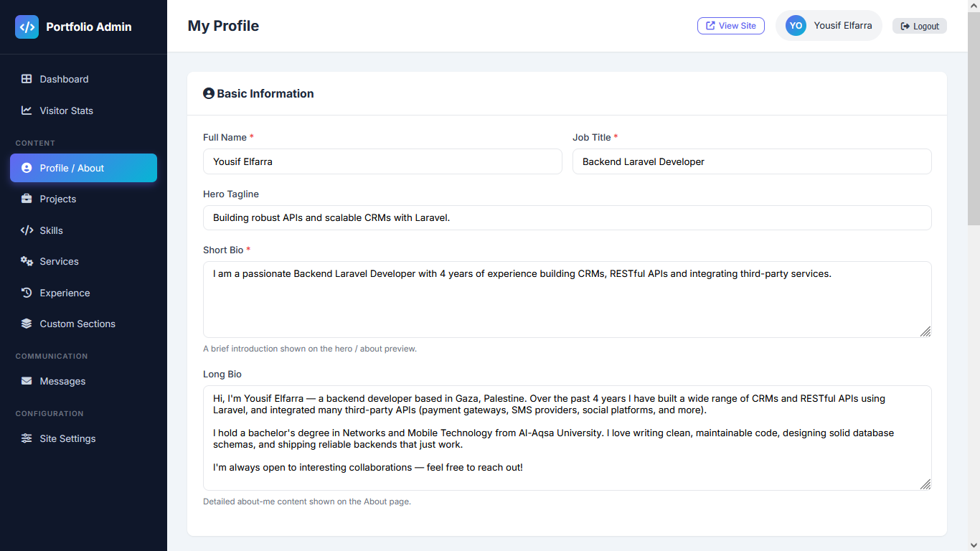Click the YO user avatar circle
This screenshot has width=980, height=551.
coord(796,26)
